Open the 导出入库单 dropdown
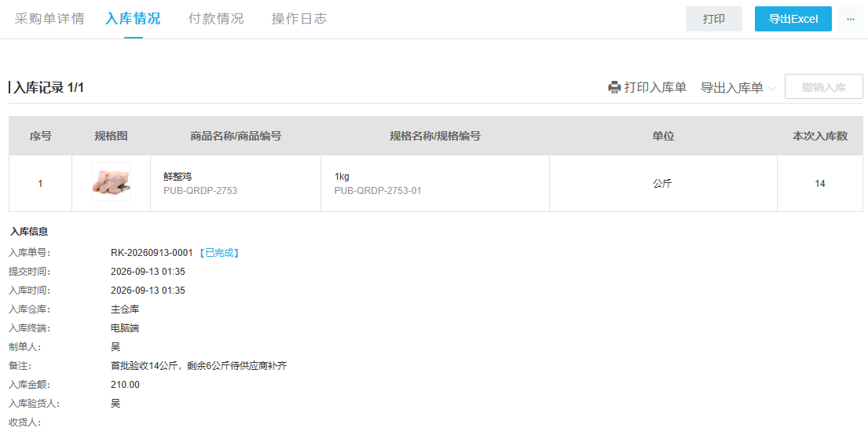Viewport: 868px width, 428px height. (x=738, y=87)
